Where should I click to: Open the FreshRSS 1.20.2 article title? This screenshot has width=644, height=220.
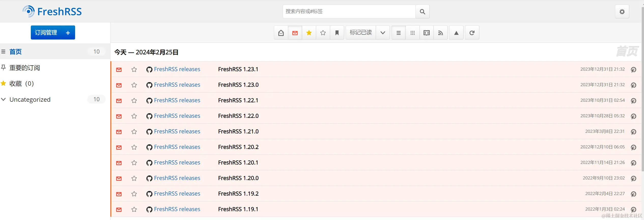pyautogui.click(x=238, y=147)
